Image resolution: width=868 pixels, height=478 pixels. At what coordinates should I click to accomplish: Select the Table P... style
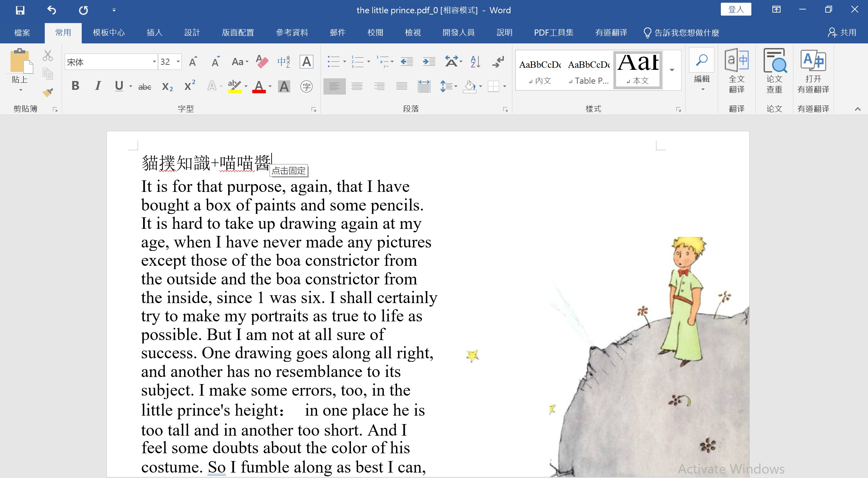pyautogui.click(x=589, y=70)
